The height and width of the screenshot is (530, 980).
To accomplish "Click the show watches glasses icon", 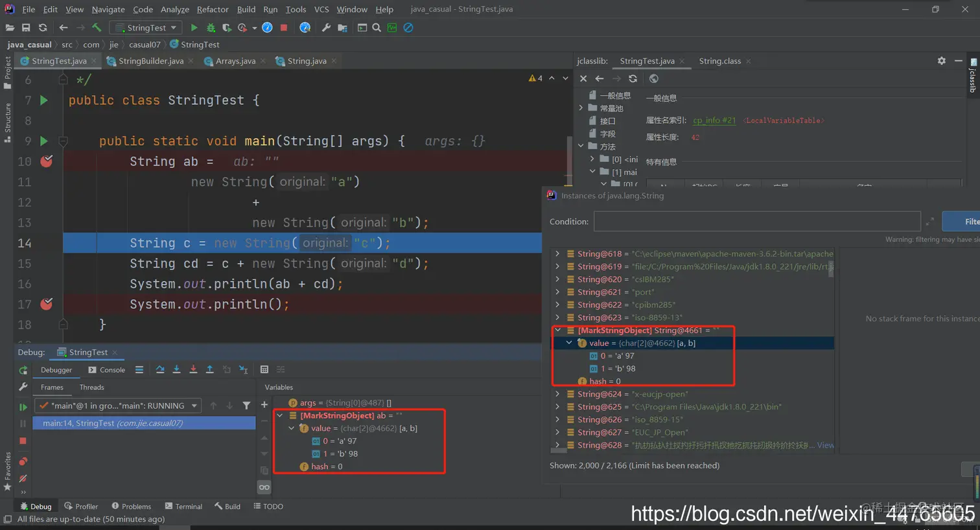I will click(264, 487).
